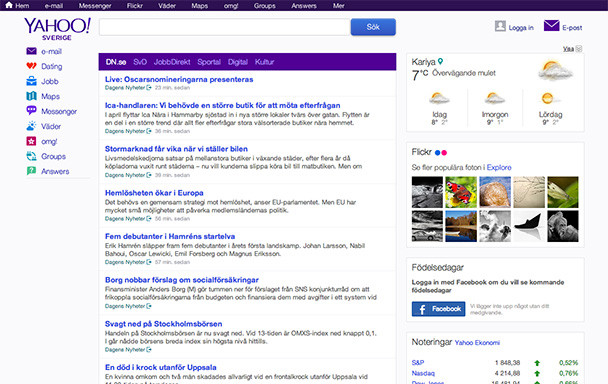
Task: Click the location pin next to Kariya
Action: (440, 61)
